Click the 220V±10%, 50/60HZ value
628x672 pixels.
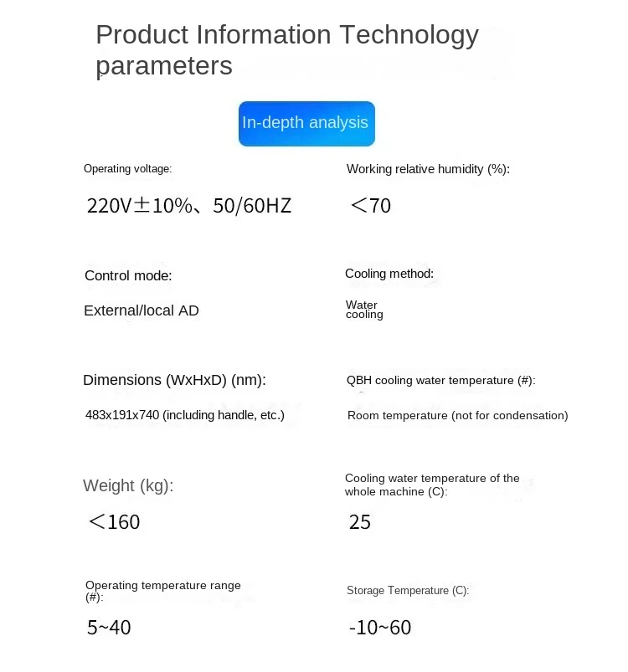point(189,206)
